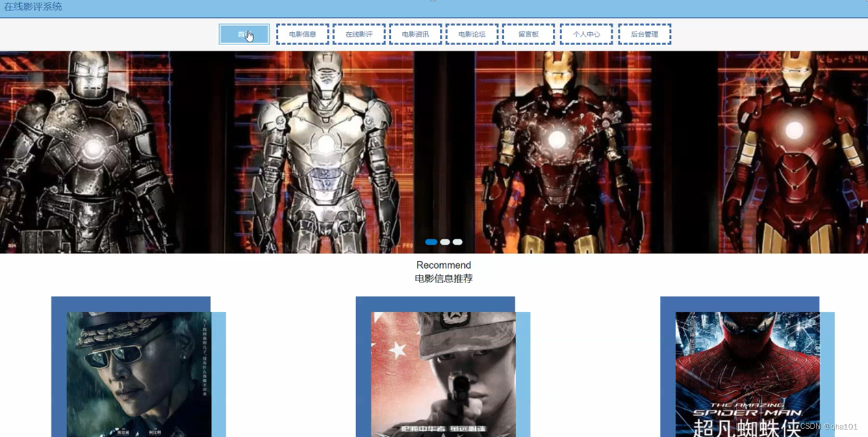Open the soldier aiming gun movie poster
Image resolution: width=868 pixels, height=437 pixels.
pos(444,374)
